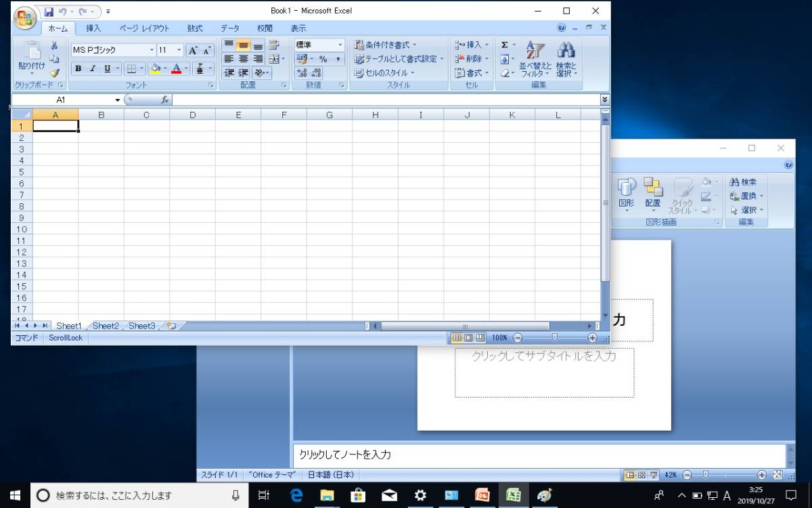The height and width of the screenshot is (508, 812).
Task: Increase font size with large A icon
Action: (x=192, y=50)
